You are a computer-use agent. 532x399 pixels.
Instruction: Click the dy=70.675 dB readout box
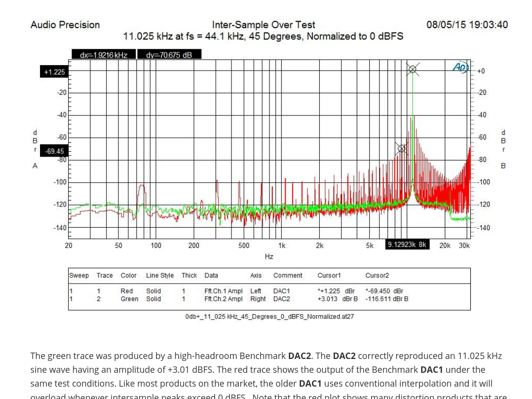169,55
